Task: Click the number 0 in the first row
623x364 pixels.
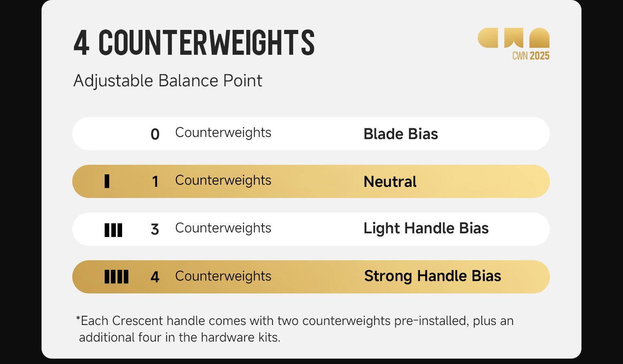Action: 155,134
